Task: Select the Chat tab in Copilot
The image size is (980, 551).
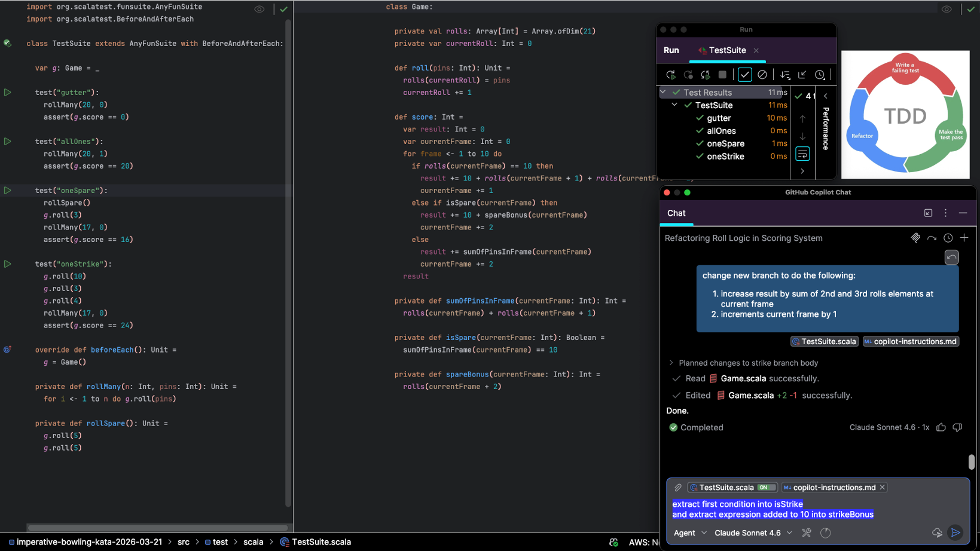Action: coord(676,213)
